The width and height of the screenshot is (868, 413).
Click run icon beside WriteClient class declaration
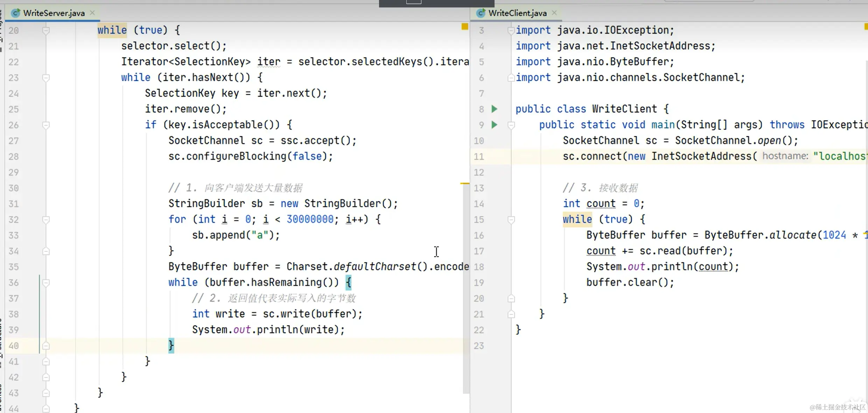[494, 109]
